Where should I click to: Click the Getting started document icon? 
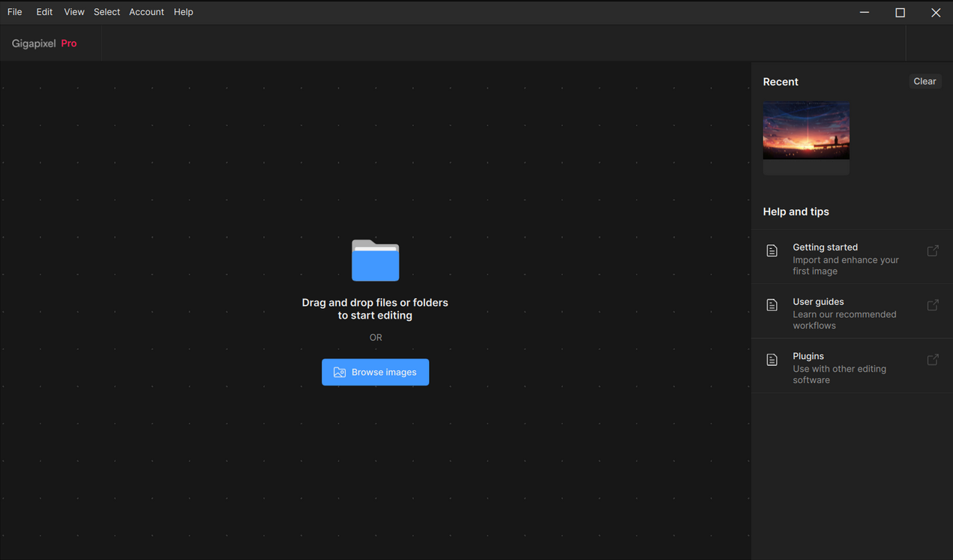772,250
